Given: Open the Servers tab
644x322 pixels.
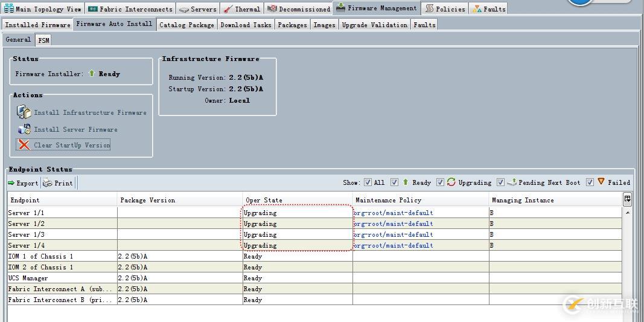Looking at the screenshot, I should pos(198,8).
